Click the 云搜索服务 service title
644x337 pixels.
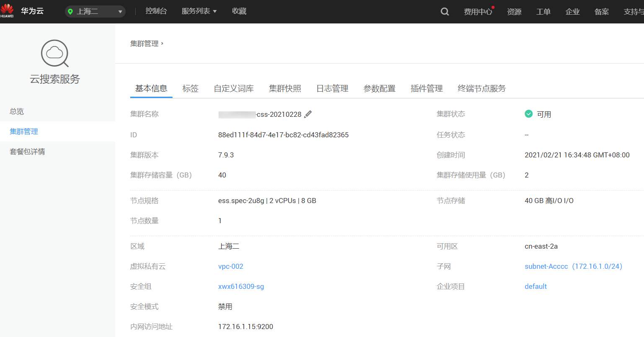(55, 79)
